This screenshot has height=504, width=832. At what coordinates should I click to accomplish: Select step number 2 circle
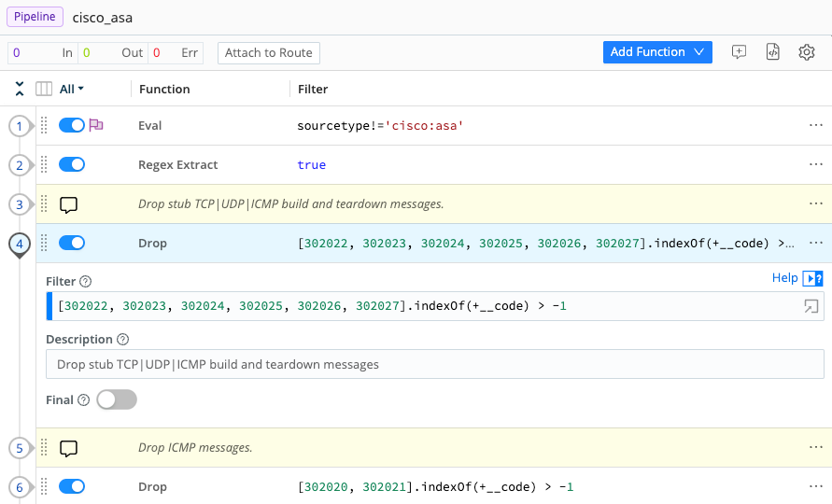tap(20, 165)
